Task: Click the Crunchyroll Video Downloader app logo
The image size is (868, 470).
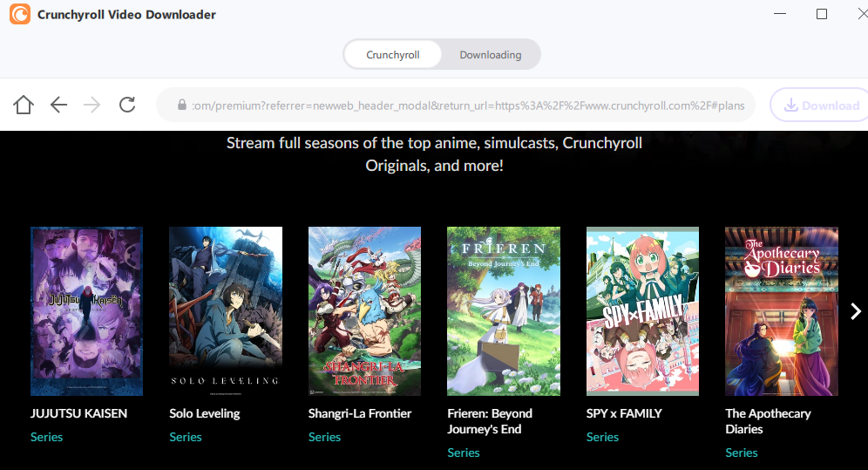Action: (x=20, y=15)
